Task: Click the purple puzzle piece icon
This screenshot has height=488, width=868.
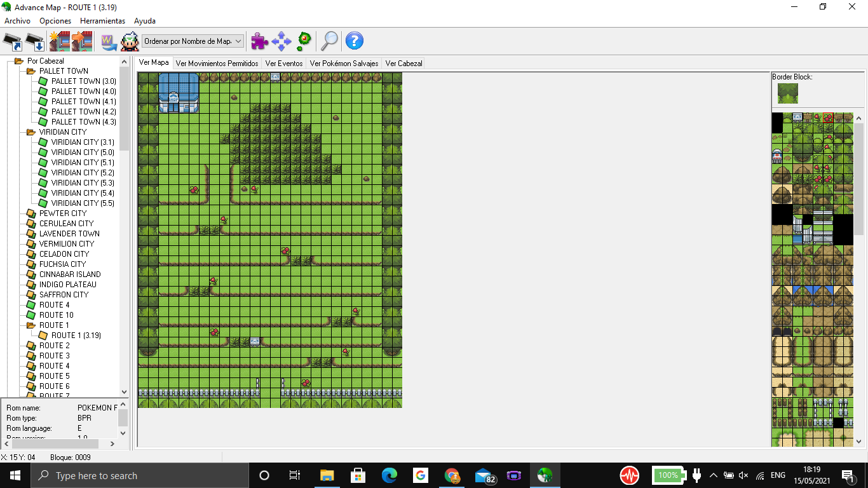Action: [259, 41]
